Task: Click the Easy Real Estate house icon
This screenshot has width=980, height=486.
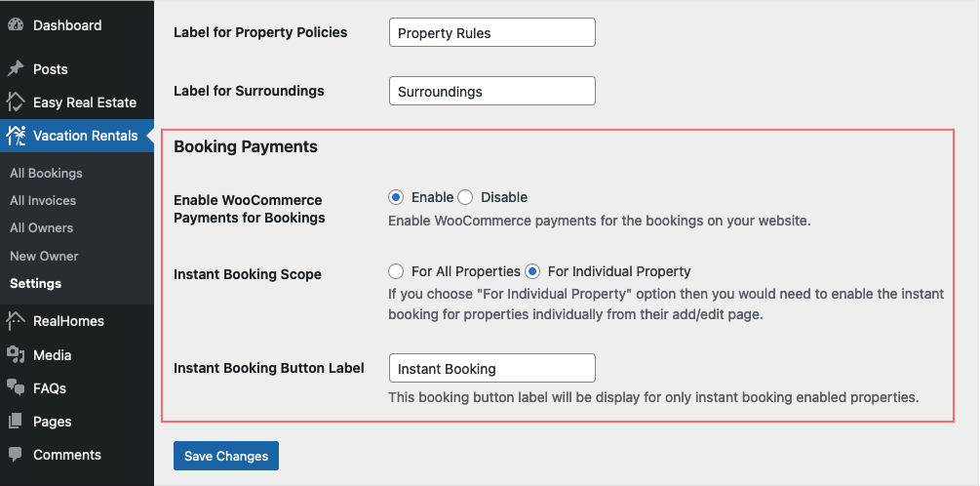Action: click(16, 101)
